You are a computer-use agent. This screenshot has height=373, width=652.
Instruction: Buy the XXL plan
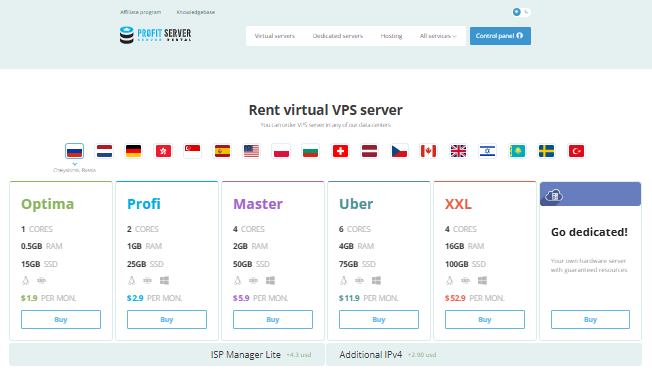[485, 319]
